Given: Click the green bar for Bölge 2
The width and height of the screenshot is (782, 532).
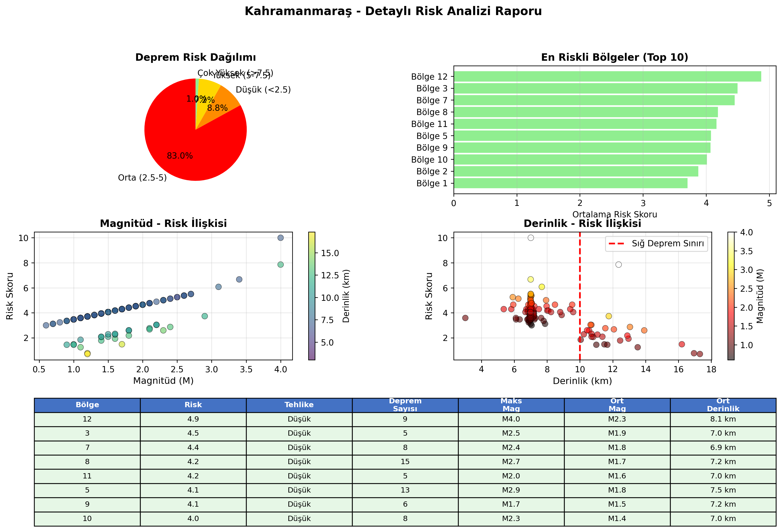Looking at the screenshot, I should (x=576, y=171).
